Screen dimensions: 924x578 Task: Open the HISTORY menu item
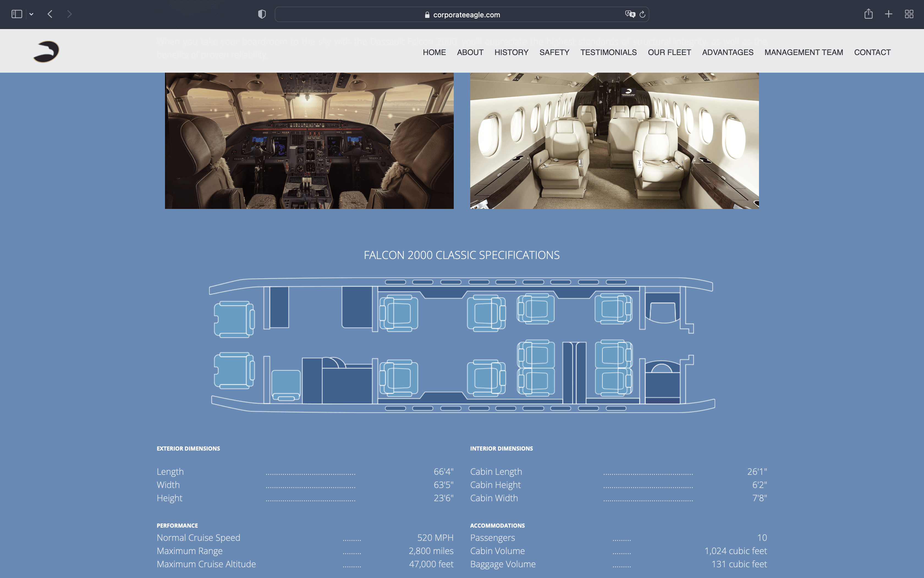(x=511, y=52)
